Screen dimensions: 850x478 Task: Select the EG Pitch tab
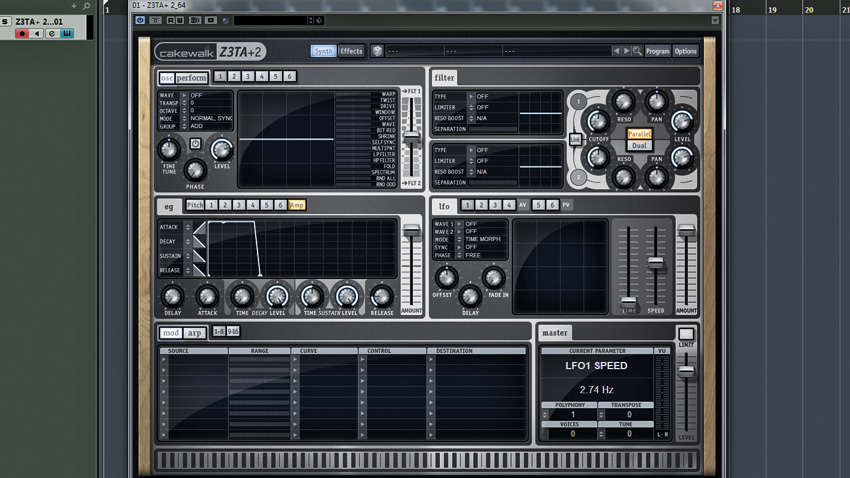[x=195, y=205]
